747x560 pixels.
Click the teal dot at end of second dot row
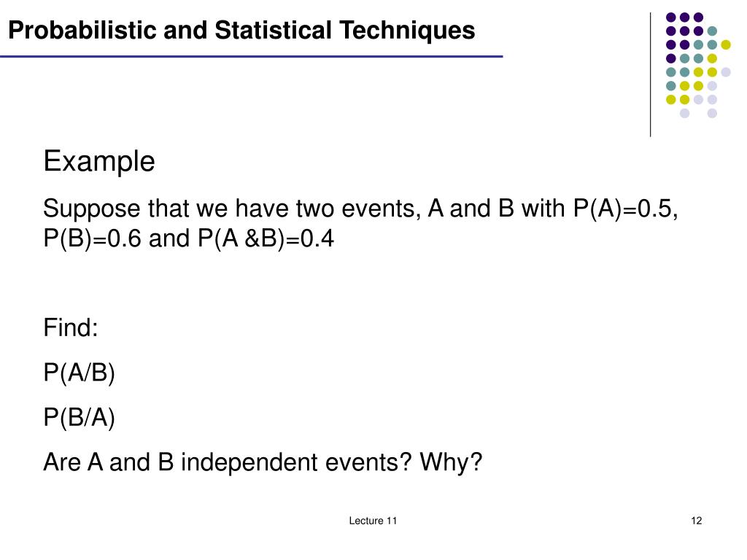[x=712, y=31]
